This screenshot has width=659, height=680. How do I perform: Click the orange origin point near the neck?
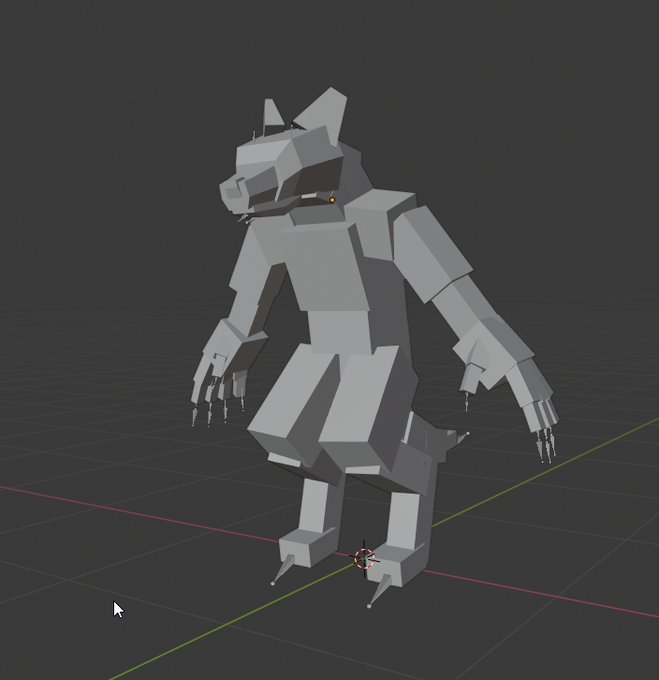[x=332, y=200]
